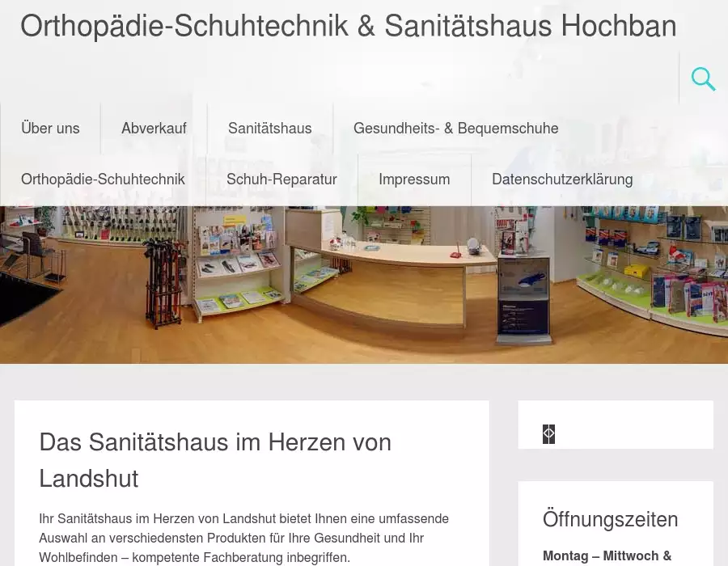Click the insole display stand in the photo
Image resolution: width=728 pixels, height=566 pixels.
(x=523, y=297)
